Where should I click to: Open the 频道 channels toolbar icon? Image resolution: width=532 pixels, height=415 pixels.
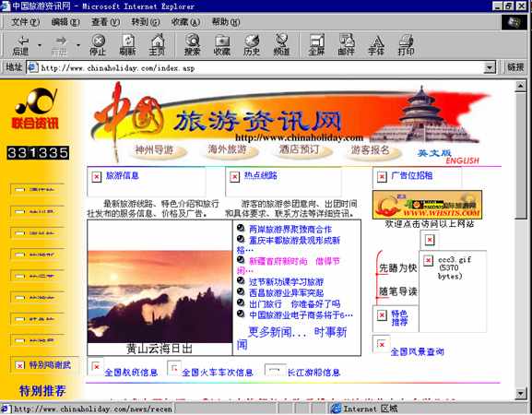click(x=281, y=45)
